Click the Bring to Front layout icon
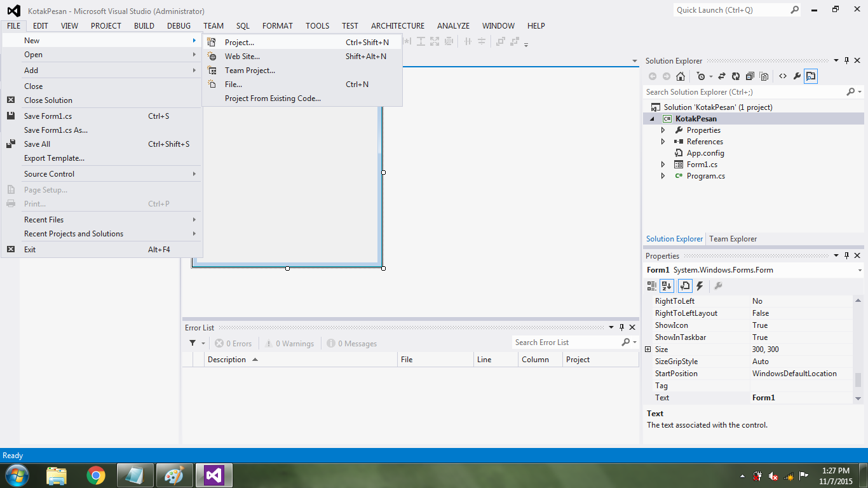Screen dimensions: 868x488 [501, 41]
